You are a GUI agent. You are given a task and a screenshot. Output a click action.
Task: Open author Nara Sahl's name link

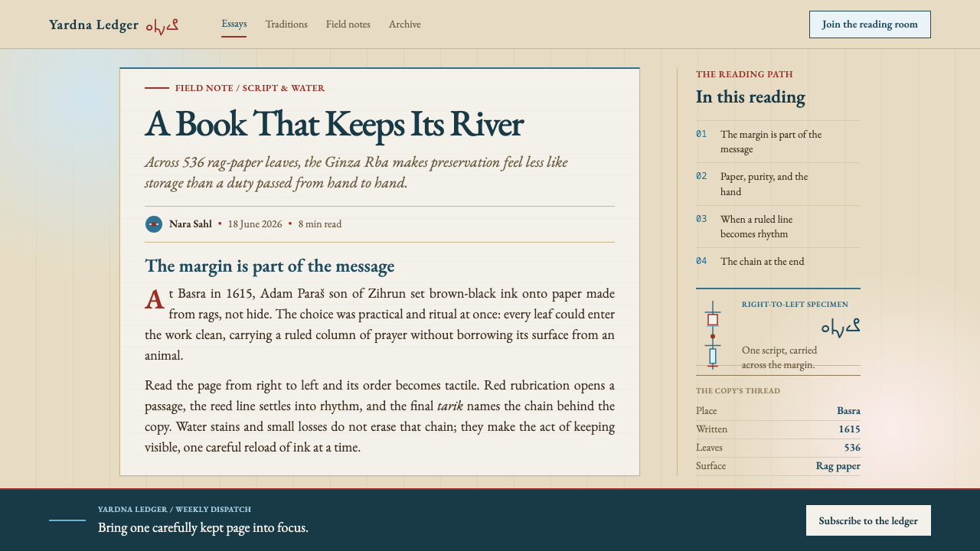click(191, 224)
